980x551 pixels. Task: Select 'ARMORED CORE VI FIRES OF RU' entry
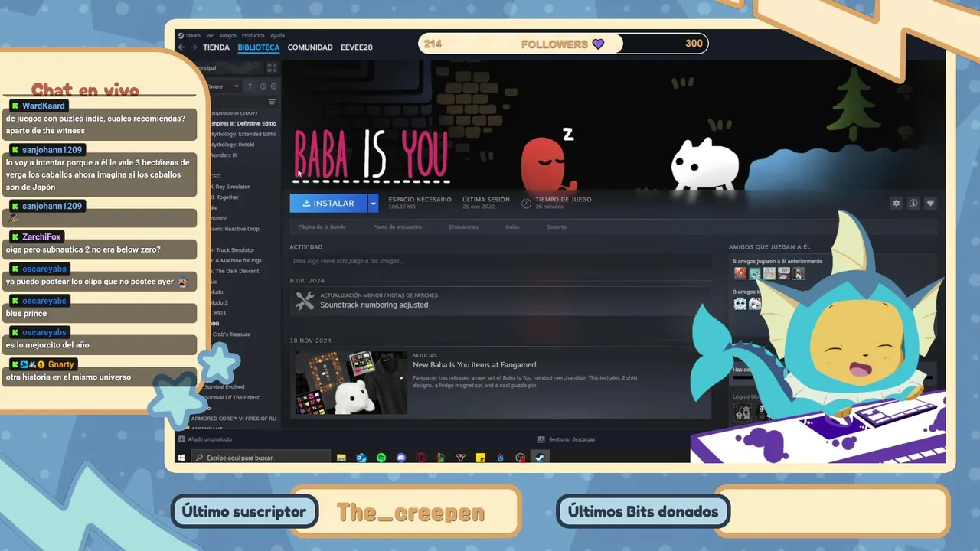tap(233, 419)
